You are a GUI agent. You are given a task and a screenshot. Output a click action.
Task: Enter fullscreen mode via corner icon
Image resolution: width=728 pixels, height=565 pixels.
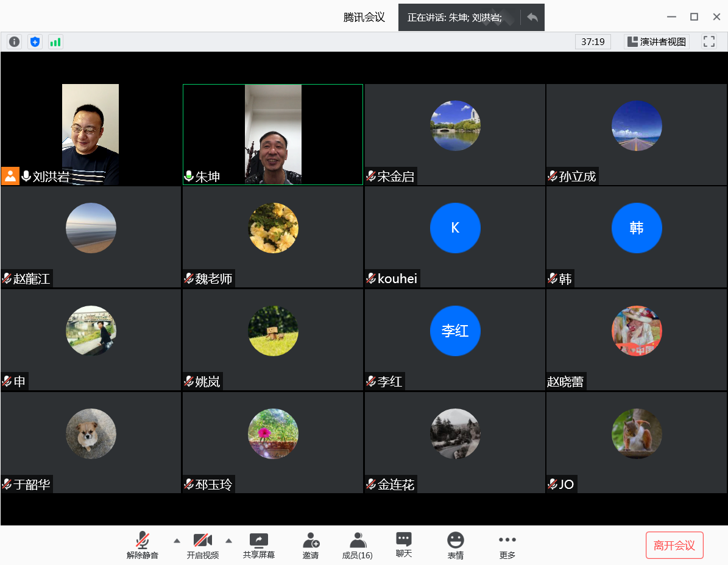(709, 42)
